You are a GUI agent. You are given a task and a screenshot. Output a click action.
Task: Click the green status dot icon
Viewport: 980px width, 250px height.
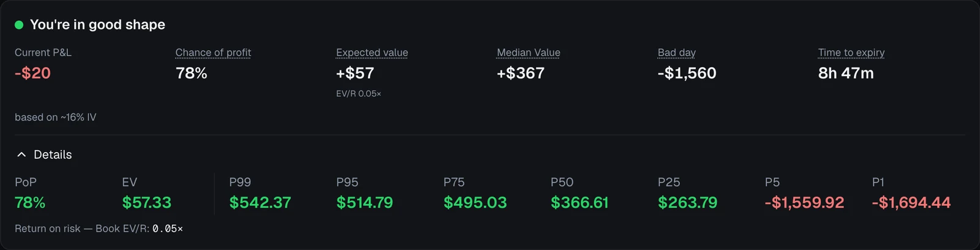[x=19, y=25]
